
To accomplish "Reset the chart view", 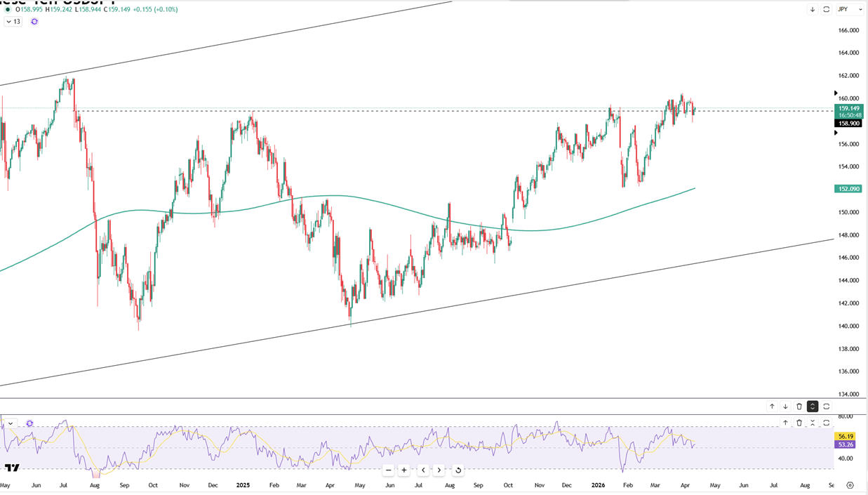I will click(458, 470).
